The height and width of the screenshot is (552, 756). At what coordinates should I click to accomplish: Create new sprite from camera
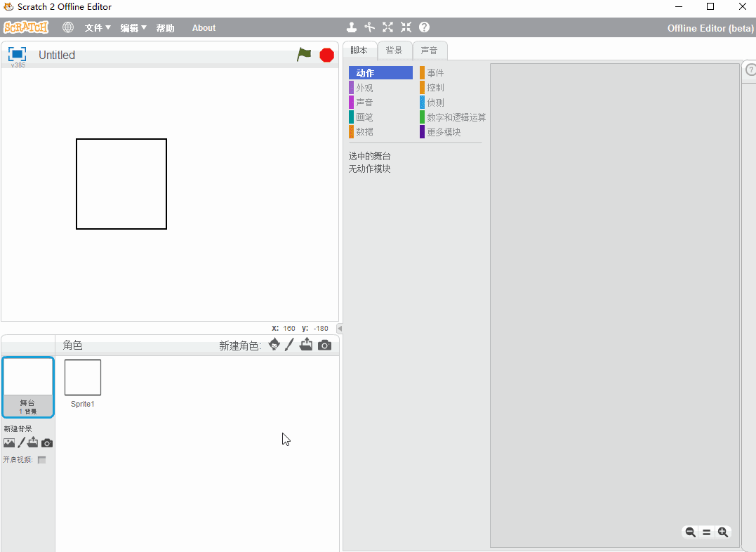pos(324,345)
